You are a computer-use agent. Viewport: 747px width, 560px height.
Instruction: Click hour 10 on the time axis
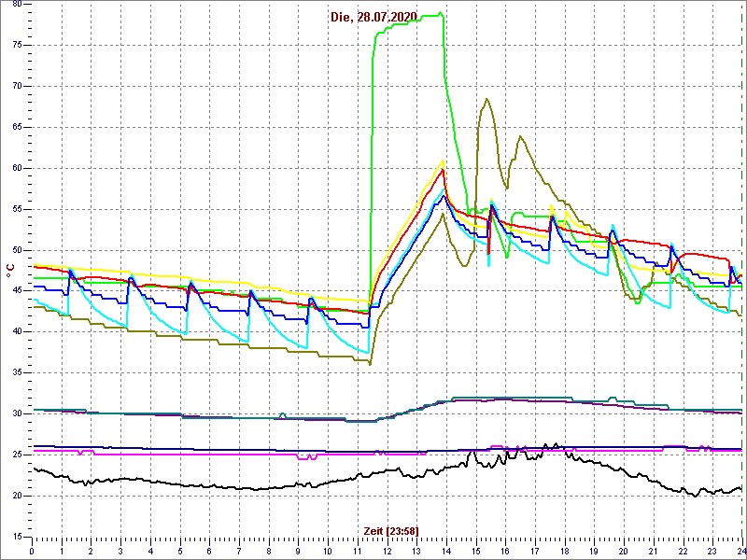[x=328, y=551]
